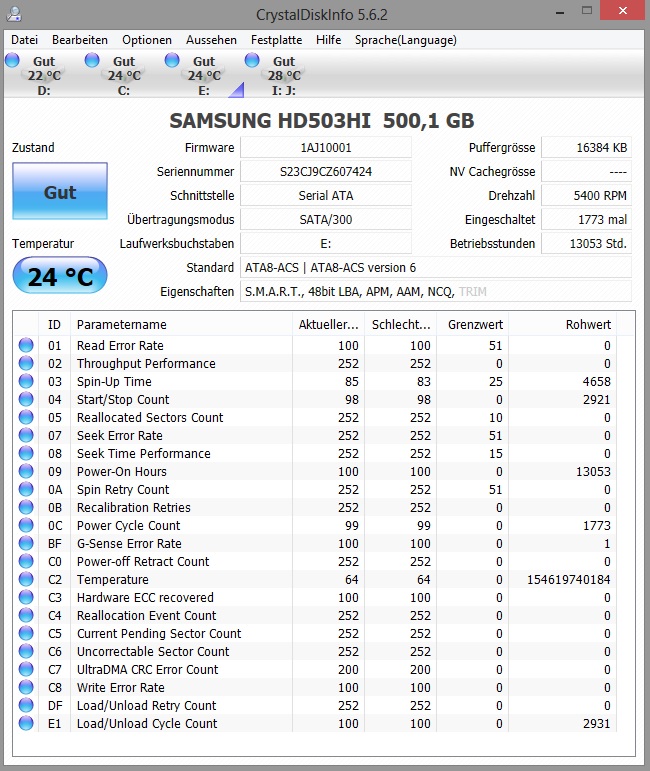650x771 pixels.
Task: Open the Bearbeiten menu
Action: [x=80, y=40]
